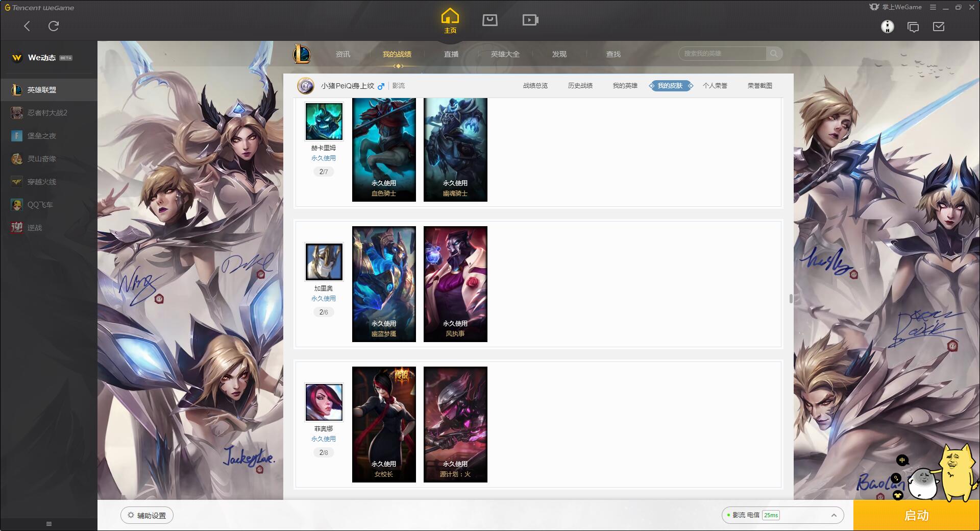The height and width of the screenshot is (531, 980).
Task: Open the 幽蓝梦魇 skin card
Action: pos(384,284)
